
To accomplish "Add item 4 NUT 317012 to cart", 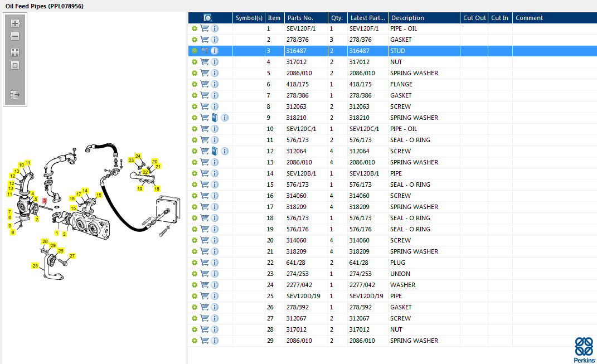I will coord(205,62).
